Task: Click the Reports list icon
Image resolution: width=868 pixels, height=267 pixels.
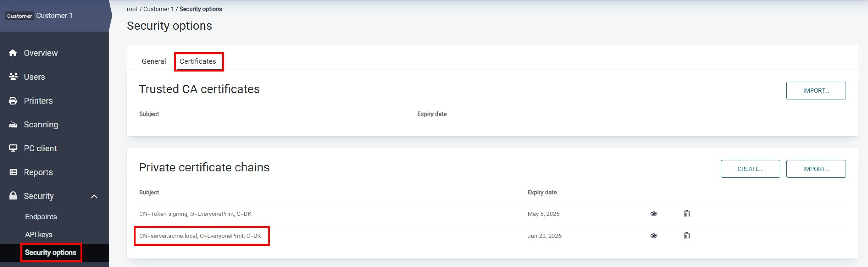Action: (13, 172)
